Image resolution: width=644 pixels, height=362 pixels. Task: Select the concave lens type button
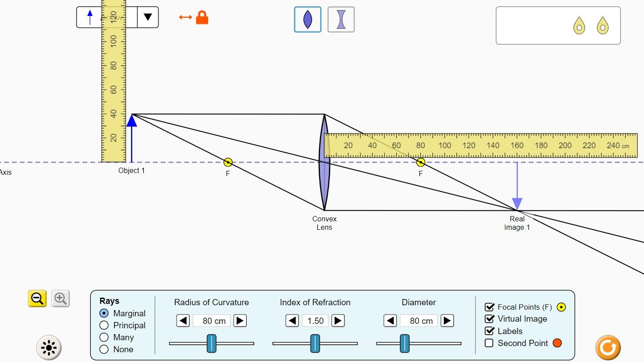(341, 20)
